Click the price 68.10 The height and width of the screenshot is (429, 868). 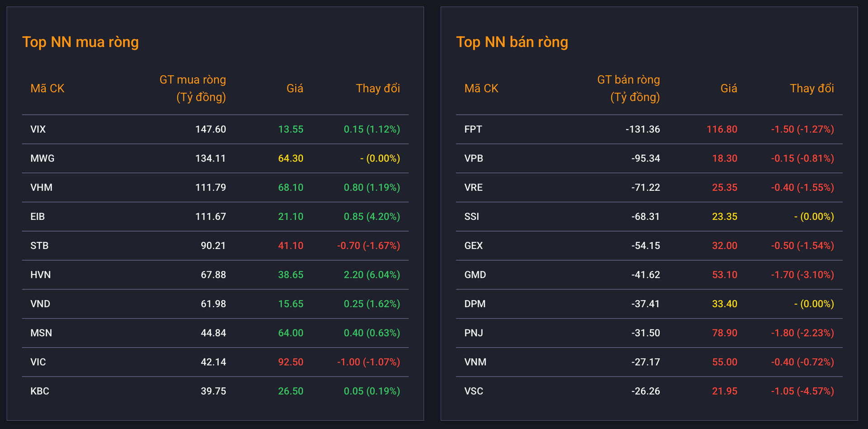(x=291, y=187)
